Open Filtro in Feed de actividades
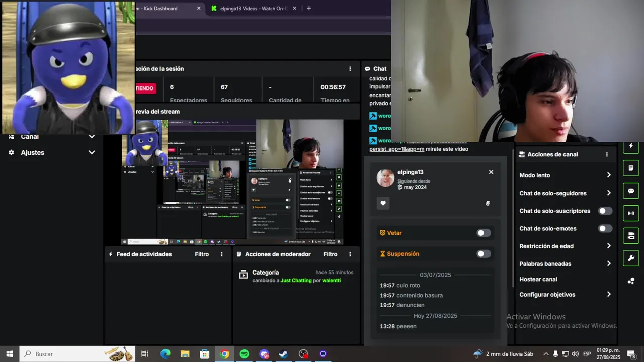Viewport: 644px width, 362px height. point(202,254)
